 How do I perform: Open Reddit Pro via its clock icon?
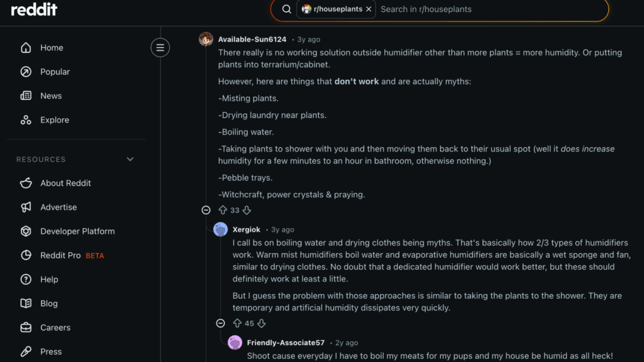click(26, 255)
